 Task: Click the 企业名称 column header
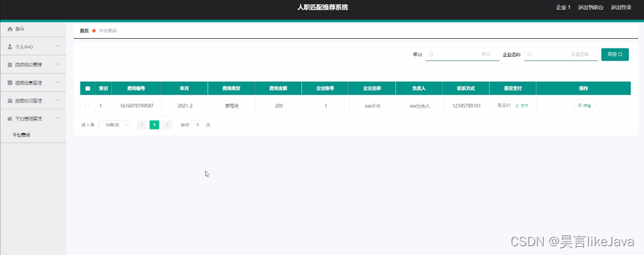372,88
